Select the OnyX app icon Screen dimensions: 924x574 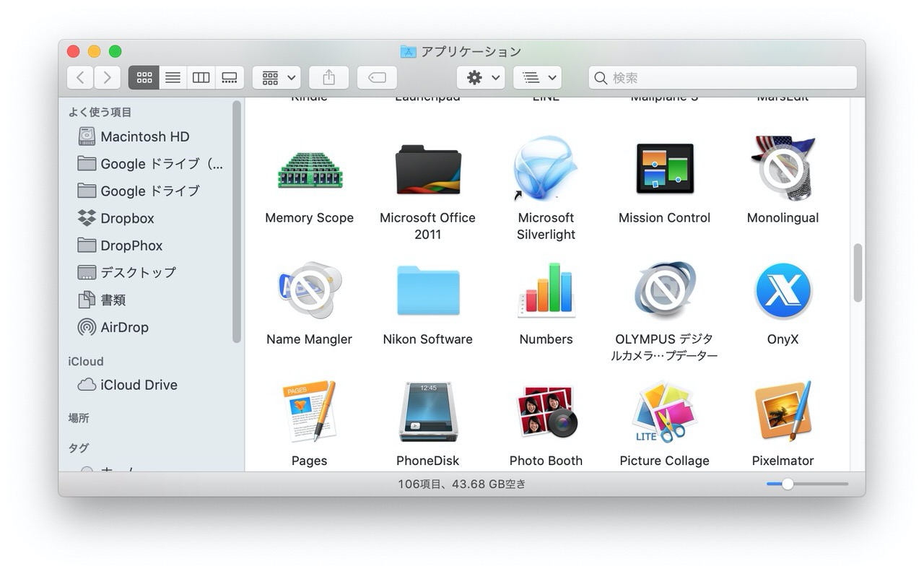click(x=783, y=291)
